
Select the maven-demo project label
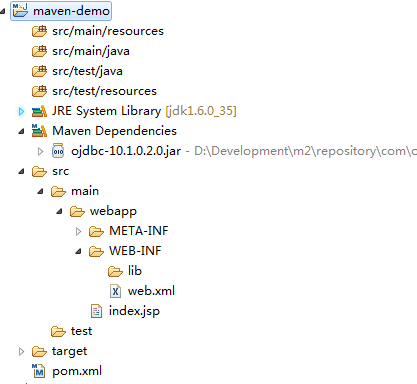71,11
